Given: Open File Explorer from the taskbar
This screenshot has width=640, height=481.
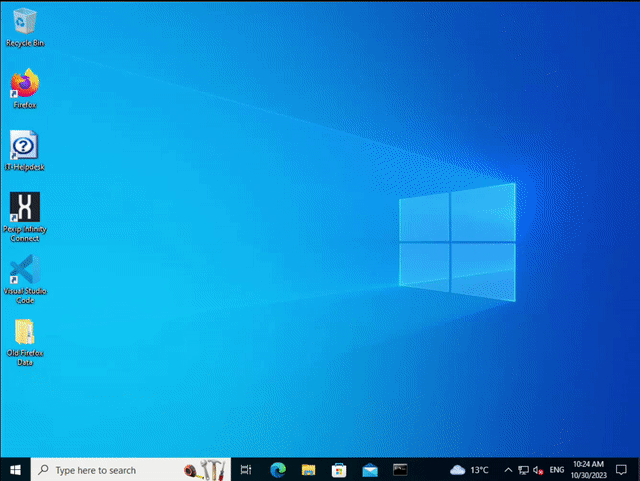Looking at the screenshot, I should [x=308, y=469].
